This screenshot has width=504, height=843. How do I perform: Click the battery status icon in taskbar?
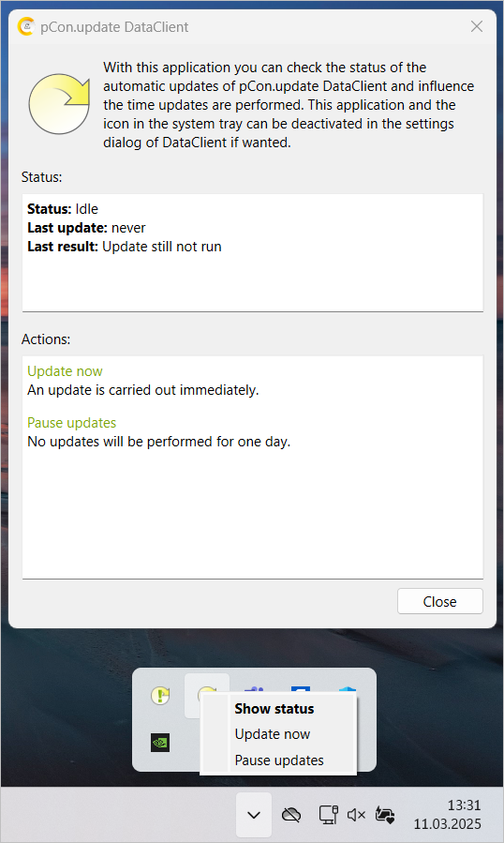[x=385, y=815]
